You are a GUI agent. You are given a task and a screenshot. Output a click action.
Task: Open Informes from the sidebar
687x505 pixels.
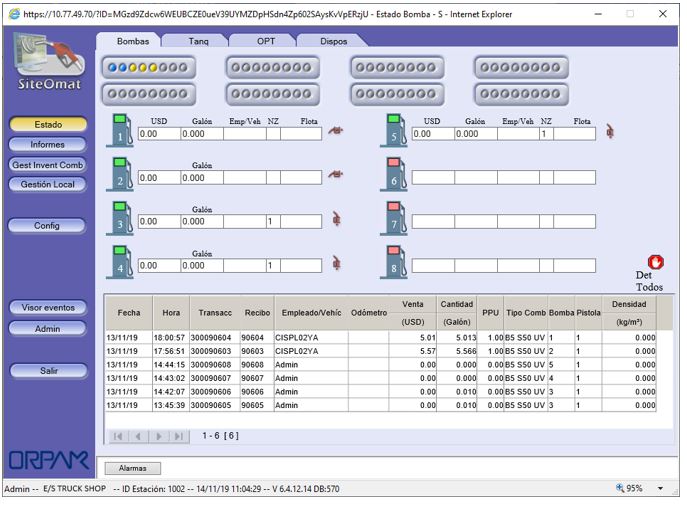[x=47, y=145]
